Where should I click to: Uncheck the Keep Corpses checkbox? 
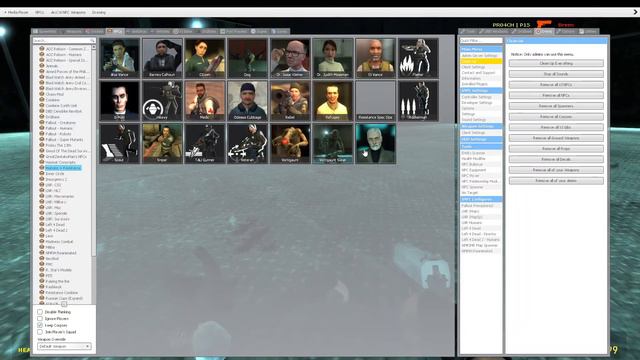click(x=40, y=325)
